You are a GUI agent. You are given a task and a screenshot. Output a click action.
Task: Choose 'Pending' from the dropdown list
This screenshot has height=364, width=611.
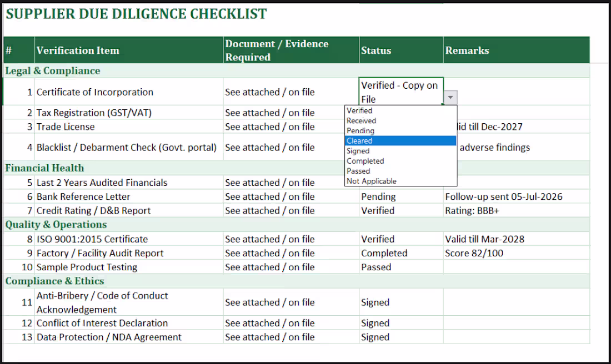click(400, 131)
